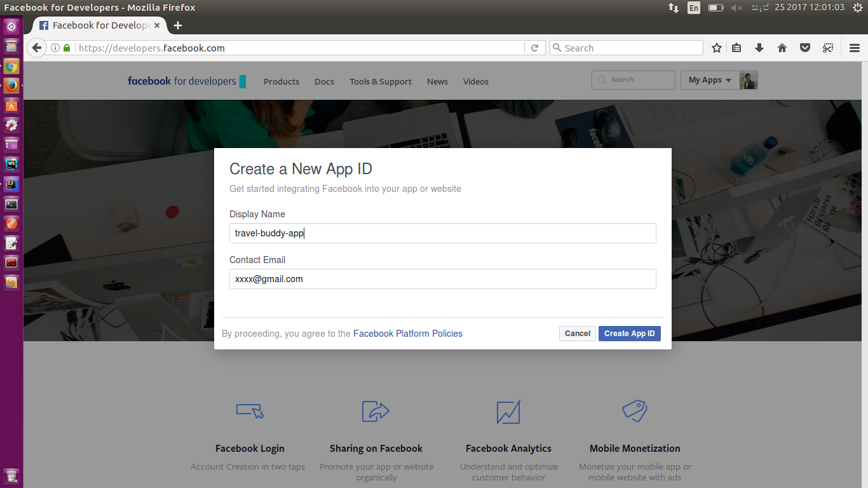The width and height of the screenshot is (868, 488).
Task: Open a new tab with the plus button
Action: (178, 25)
